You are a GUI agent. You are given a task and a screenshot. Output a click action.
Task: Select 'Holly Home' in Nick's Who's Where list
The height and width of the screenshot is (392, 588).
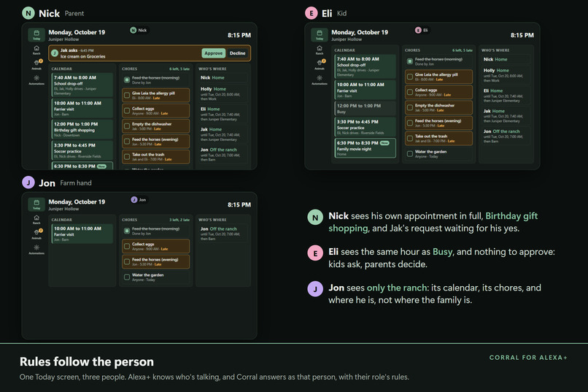click(x=223, y=93)
